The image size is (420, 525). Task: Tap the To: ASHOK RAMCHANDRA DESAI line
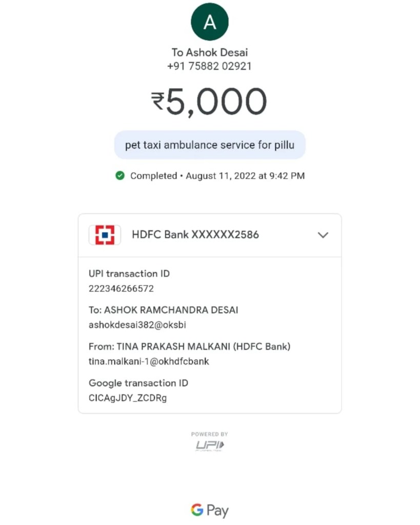coord(164,310)
